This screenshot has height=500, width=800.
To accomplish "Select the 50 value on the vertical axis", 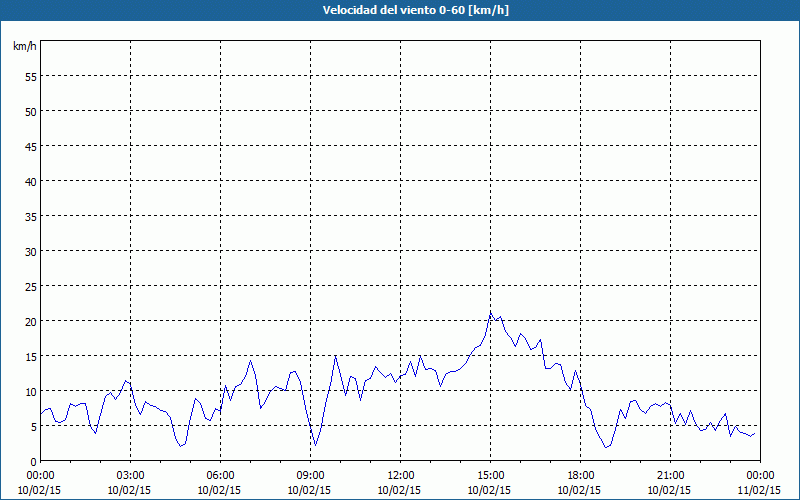I will (30, 111).
